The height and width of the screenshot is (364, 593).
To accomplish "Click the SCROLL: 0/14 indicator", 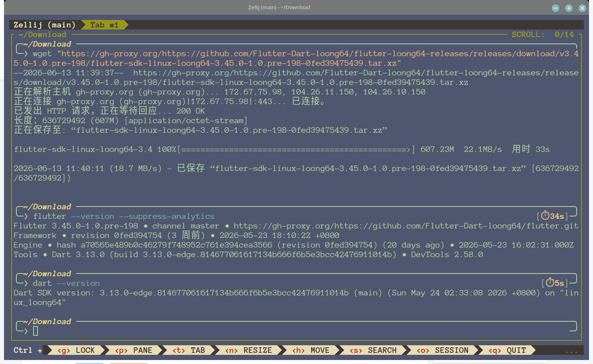I will [543, 35].
